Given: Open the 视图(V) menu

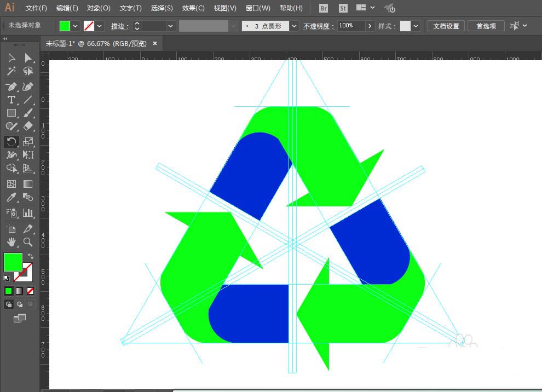Looking at the screenshot, I should (225, 8).
